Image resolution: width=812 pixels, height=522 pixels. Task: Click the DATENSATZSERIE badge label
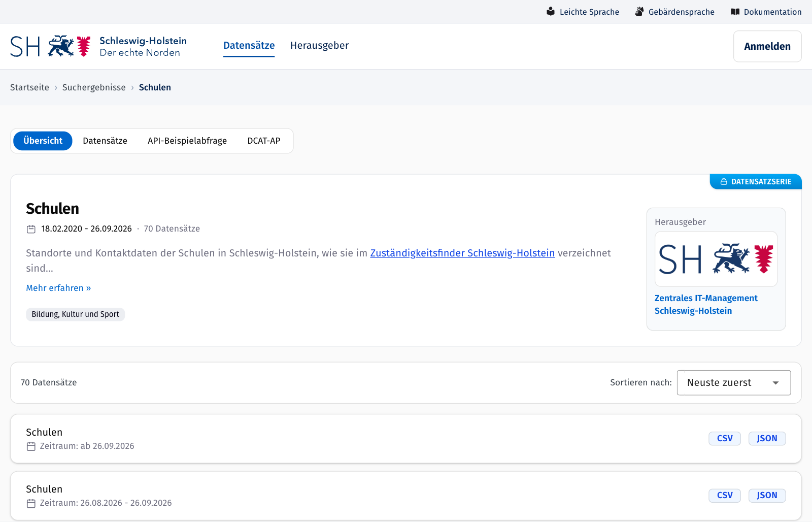click(x=761, y=182)
